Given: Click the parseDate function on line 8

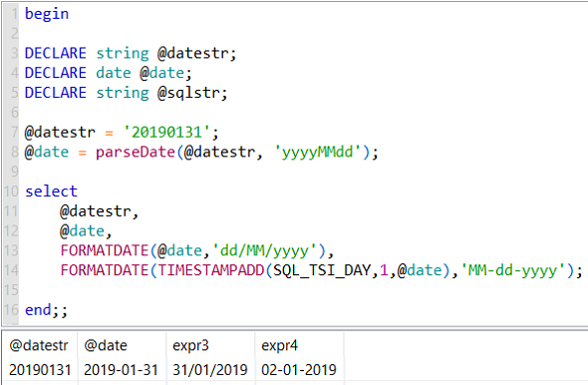Looking at the screenshot, I should (x=136, y=152).
